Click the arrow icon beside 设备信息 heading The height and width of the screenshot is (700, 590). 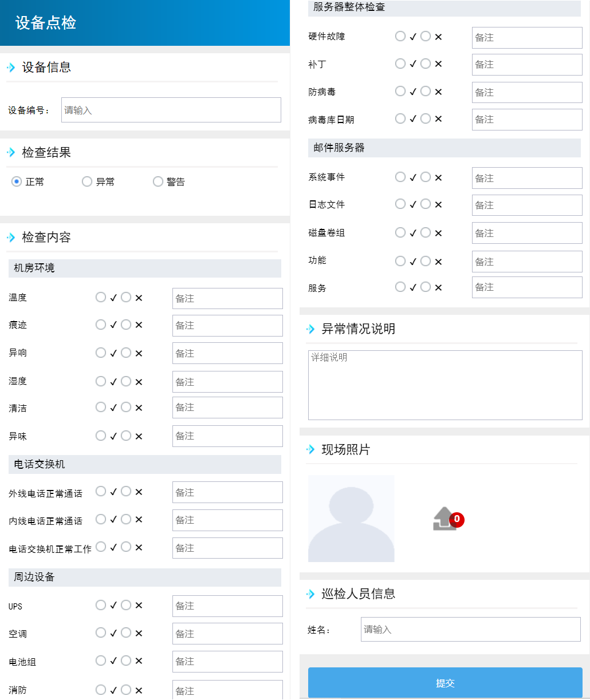click(11, 68)
